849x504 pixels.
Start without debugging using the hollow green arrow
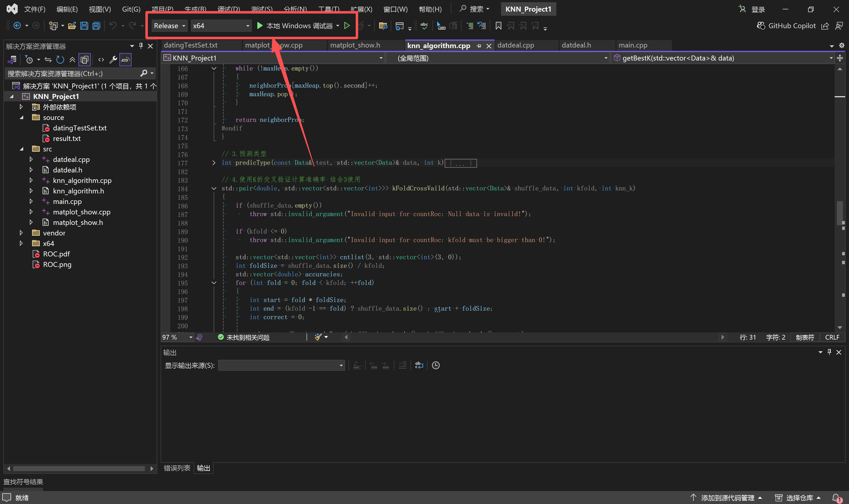click(347, 26)
